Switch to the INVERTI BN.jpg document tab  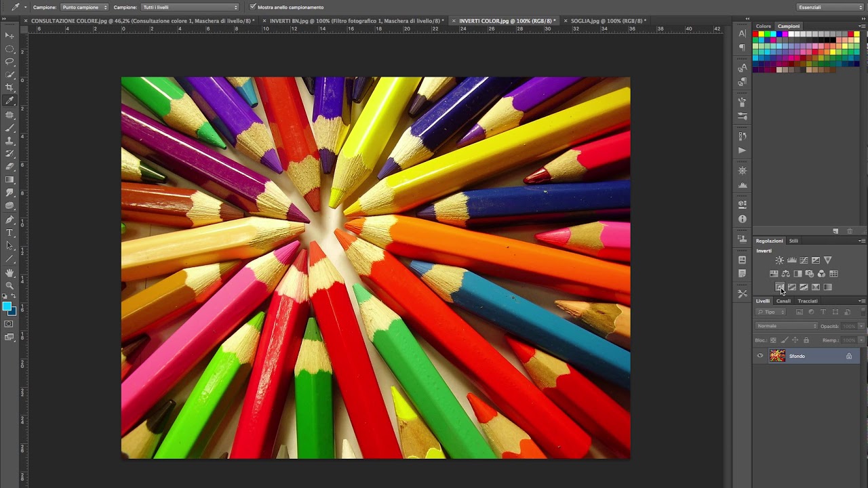(x=357, y=21)
